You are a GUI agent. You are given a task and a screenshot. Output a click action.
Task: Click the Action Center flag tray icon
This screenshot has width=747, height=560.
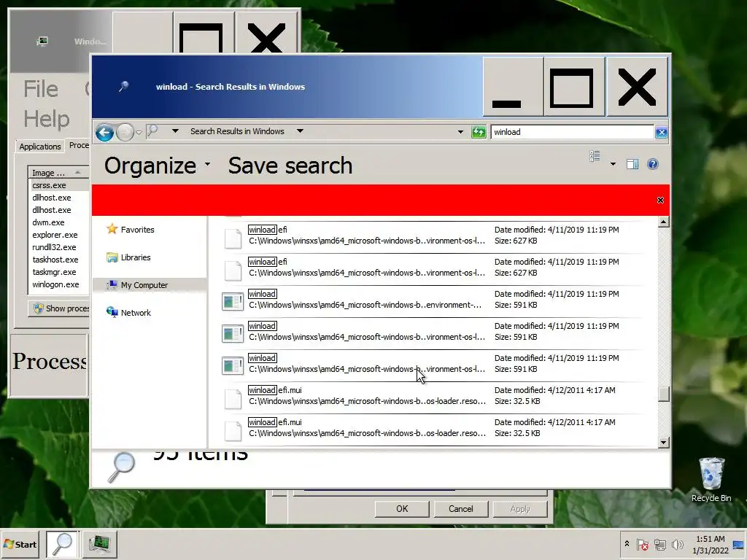pyautogui.click(x=642, y=544)
